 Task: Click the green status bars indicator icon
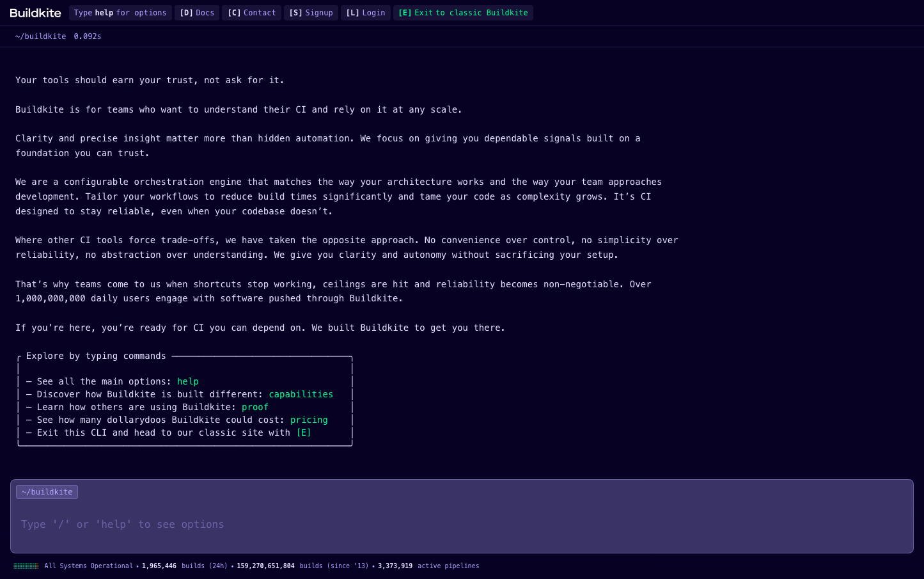click(26, 566)
